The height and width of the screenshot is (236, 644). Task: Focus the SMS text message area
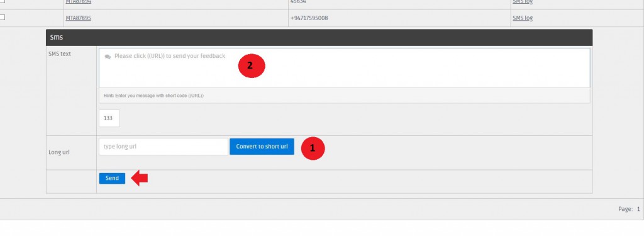pos(344,68)
